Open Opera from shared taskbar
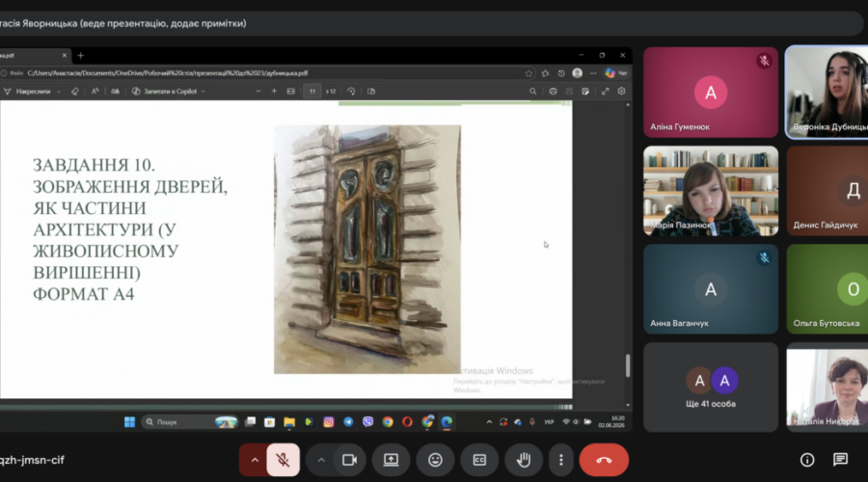Screen dimensions: 868x482 407,422
